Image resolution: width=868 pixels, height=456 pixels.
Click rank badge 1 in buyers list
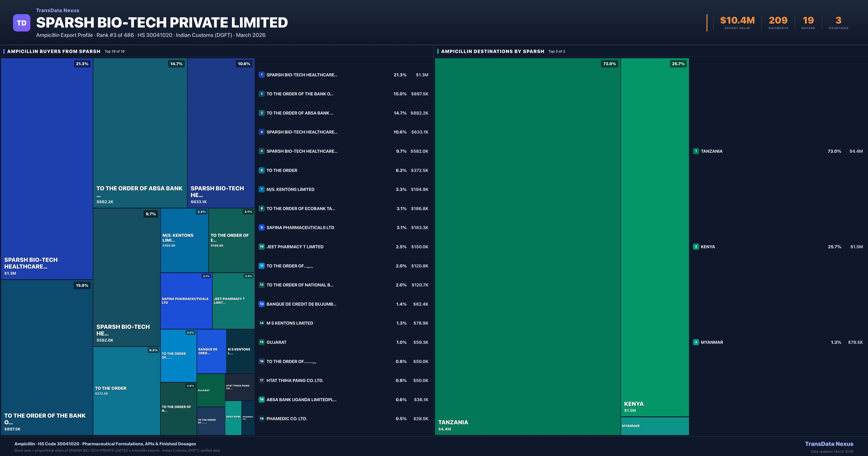(261, 75)
